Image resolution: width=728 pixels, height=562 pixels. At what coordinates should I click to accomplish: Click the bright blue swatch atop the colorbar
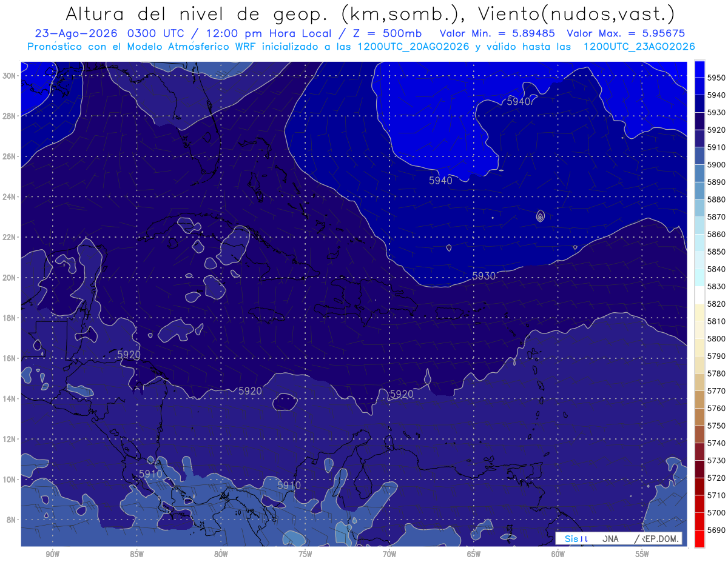coord(699,69)
